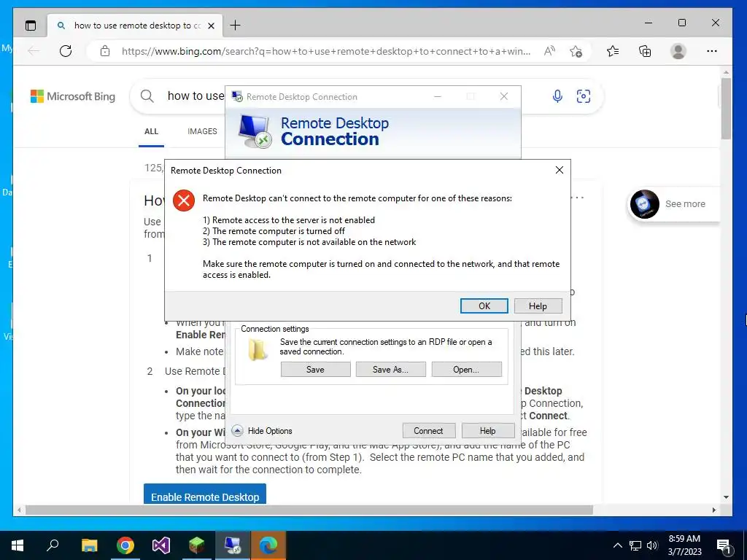This screenshot has height=560, width=747.
Task: Switch to the IMAGES results tab
Action: coord(203,131)
